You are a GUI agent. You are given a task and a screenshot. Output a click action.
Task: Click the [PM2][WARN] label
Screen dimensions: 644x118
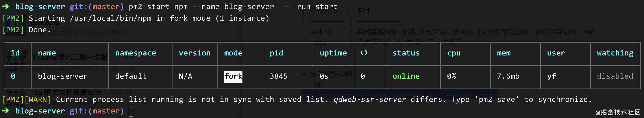pyautogui.click(x=26, y=99)
